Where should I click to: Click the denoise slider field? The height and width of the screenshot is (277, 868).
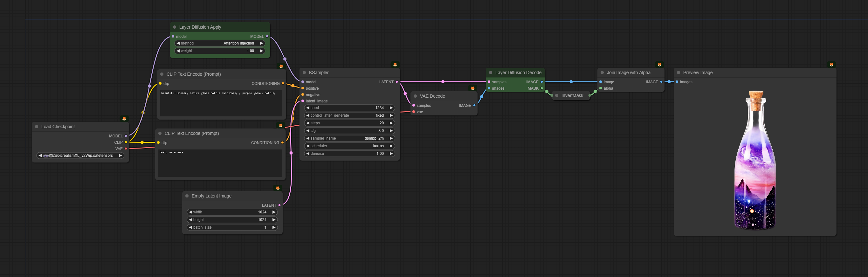coord(349,154)
